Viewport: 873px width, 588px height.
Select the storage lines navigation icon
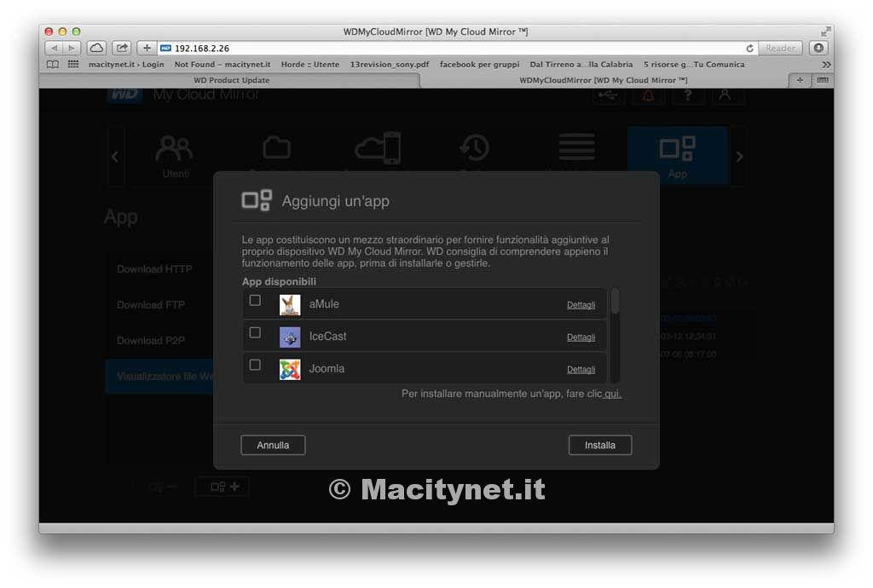click(x=577, y=148)
